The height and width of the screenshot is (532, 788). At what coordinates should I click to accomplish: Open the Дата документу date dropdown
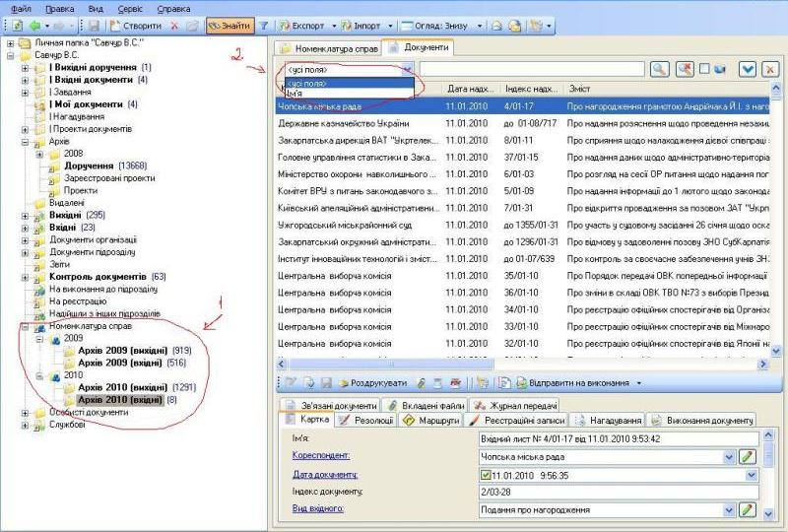[752, 475]
